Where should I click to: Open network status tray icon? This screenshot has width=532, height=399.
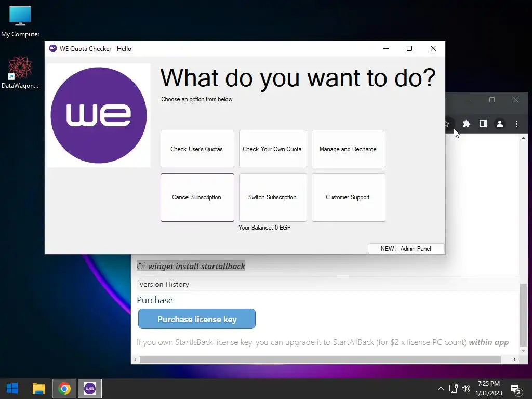[453, 389]
